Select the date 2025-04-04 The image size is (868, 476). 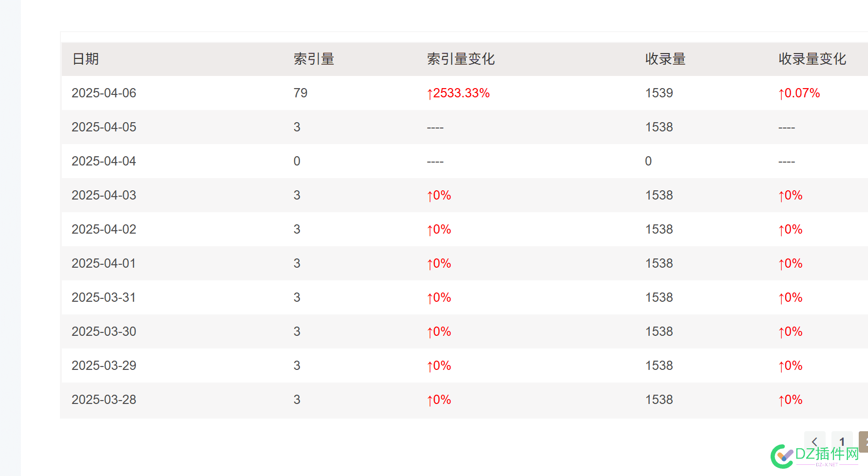[104, 161]
